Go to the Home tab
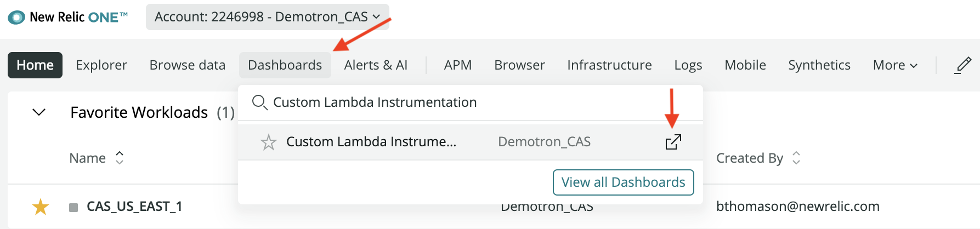This screenshot has height=229, width=980. point(35,65)
